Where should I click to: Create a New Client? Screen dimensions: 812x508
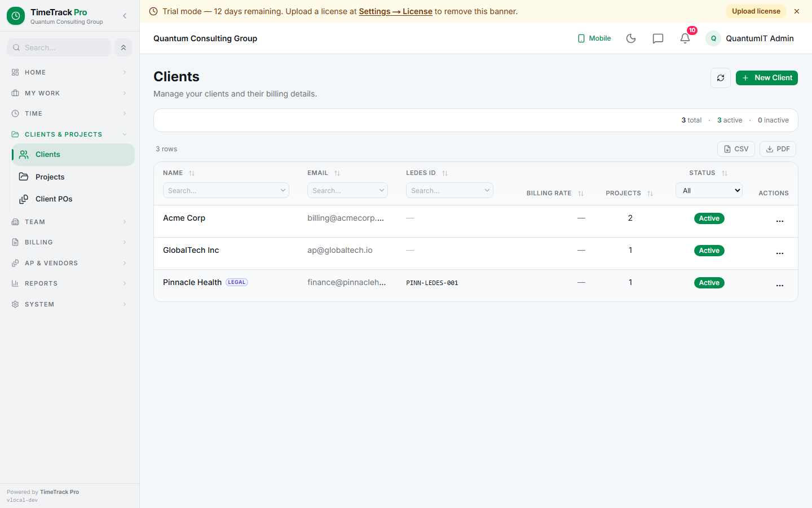click(x=767, y=78)
